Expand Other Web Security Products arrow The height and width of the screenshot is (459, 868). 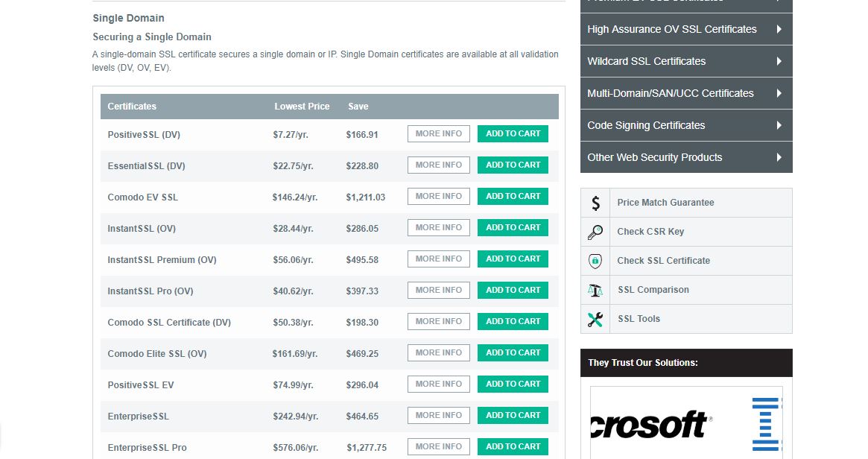779,157
